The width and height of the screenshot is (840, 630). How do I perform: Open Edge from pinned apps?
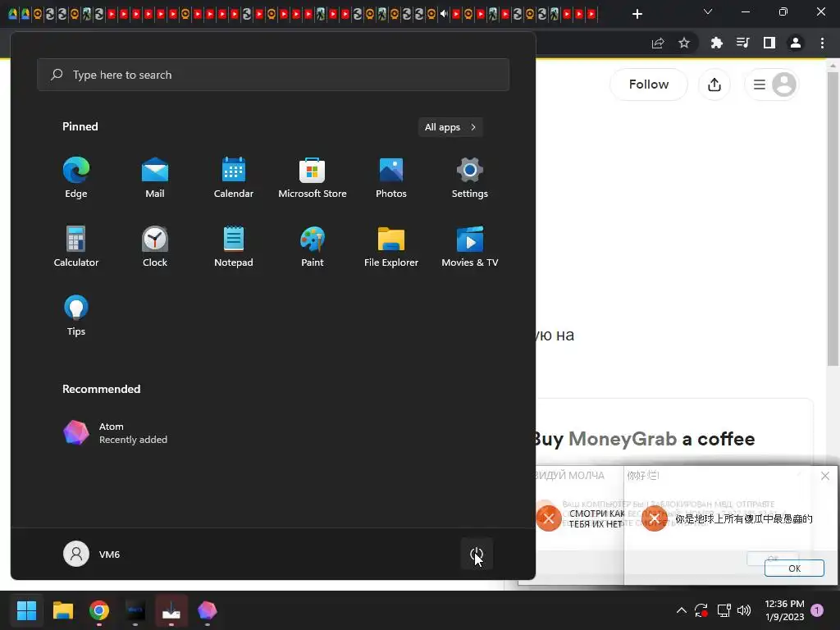76,178
